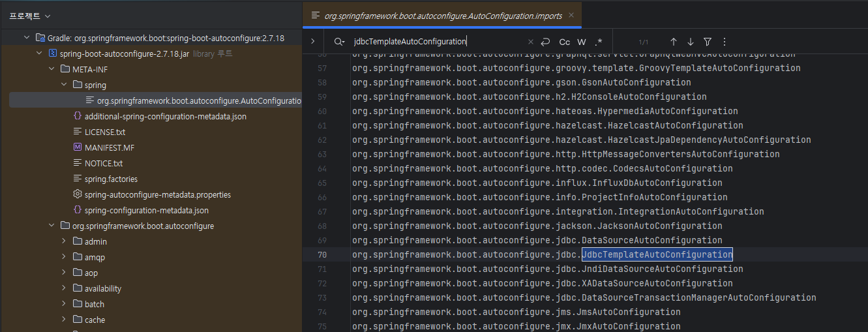Click the MANIFEST.MF file type icon
Screen dimensions: 868x332
77,147
